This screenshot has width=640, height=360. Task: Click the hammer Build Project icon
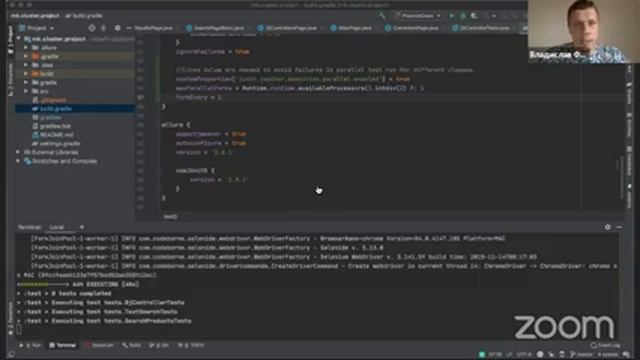[x=382, y=16]
